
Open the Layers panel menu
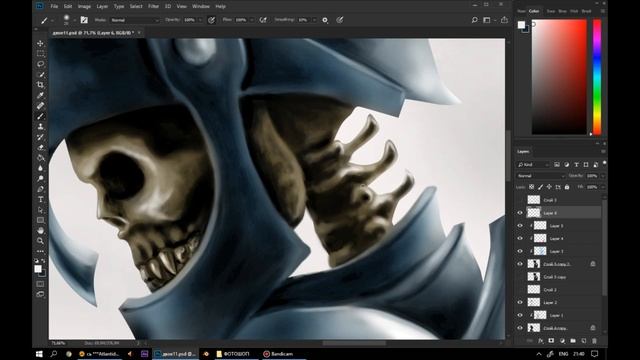(603, 151)
